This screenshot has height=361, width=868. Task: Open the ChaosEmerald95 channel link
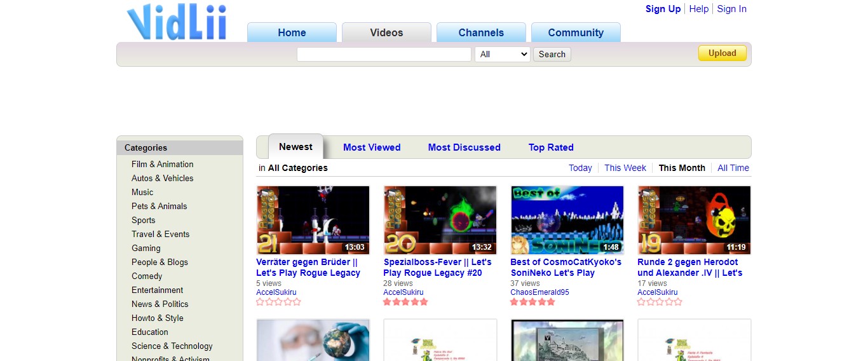pyautogui.click(x=539, y=292)
